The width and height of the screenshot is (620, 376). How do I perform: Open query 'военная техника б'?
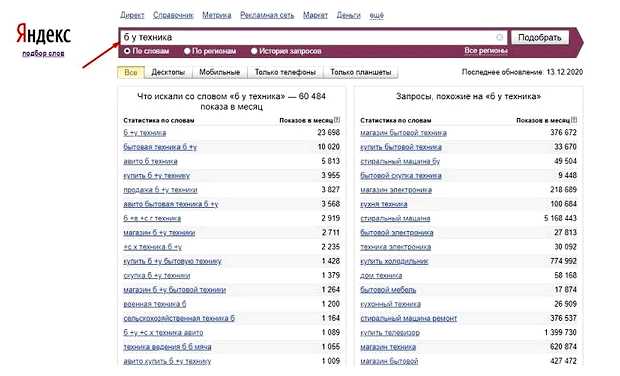click(x=155, y=304)
